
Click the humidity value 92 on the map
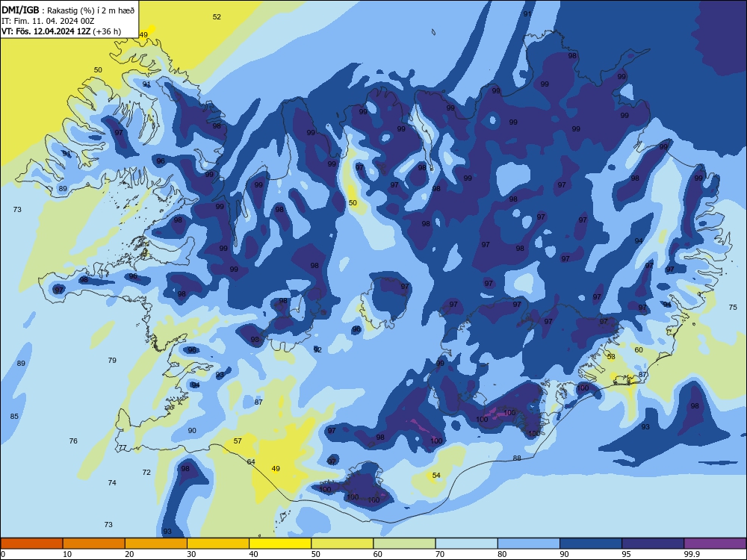317,349
